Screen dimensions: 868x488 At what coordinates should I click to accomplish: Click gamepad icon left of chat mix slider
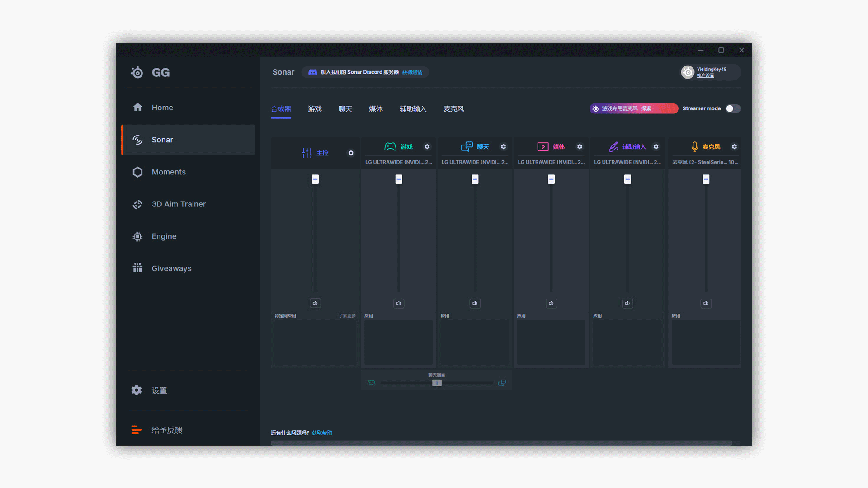pos(371,383)
